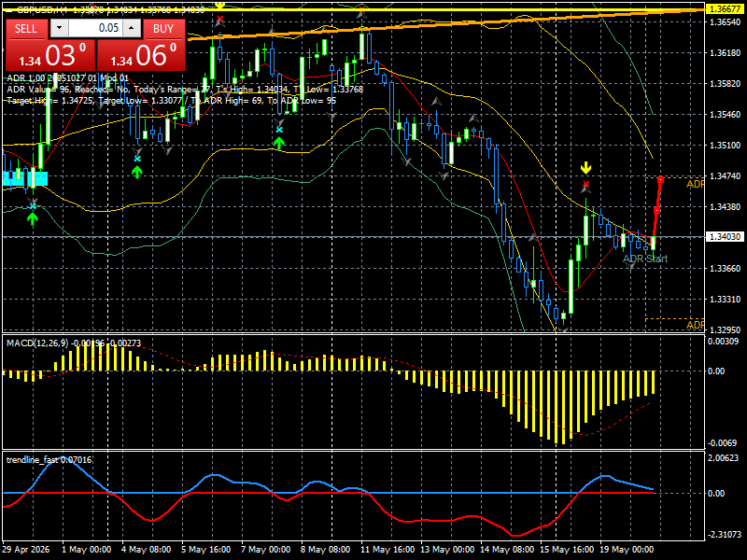This screenshot has height=560, width=747.
Task: Open the volume dropdown arrow beside 0.05
Action: [59, 28]
